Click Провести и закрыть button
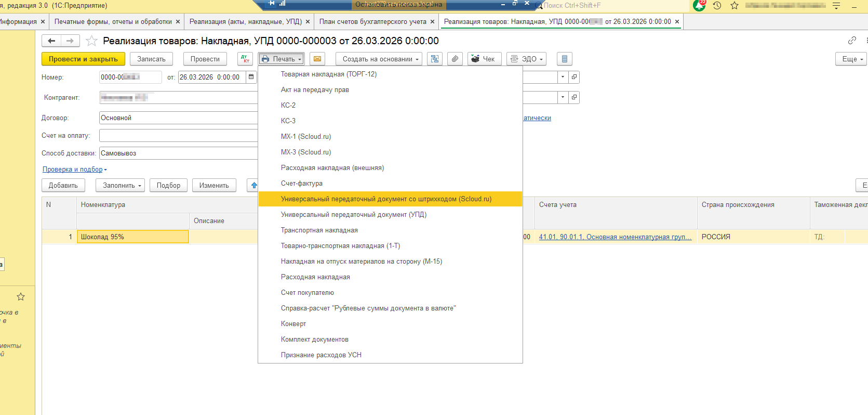The height and width of the screenshot is (415, 868). 83,59
